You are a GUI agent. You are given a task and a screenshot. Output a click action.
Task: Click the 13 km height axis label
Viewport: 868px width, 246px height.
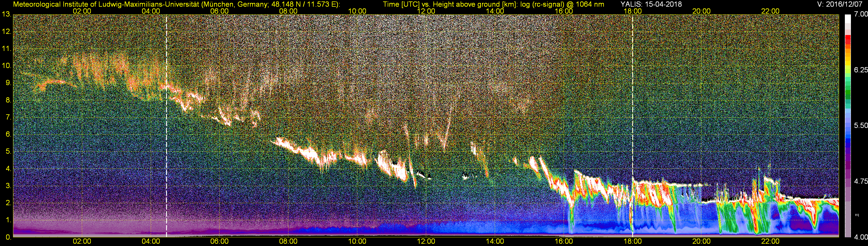pos(6,14)
